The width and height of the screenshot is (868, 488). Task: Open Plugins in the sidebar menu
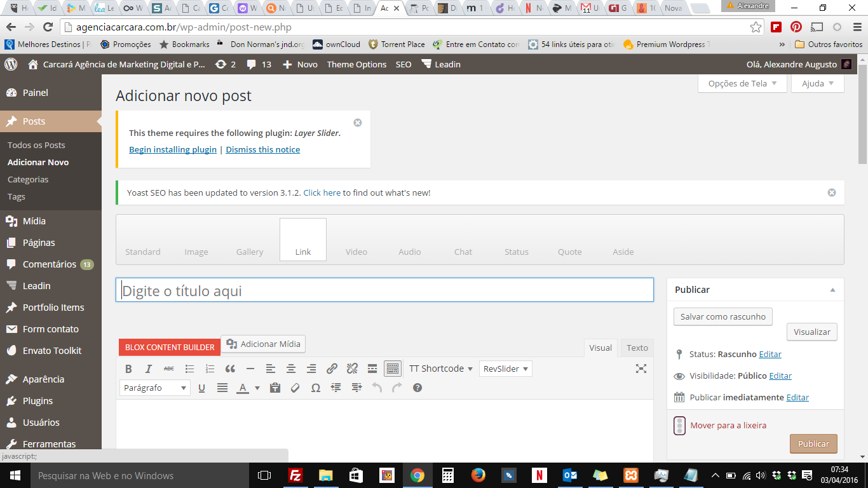click(x=37, y=401)
